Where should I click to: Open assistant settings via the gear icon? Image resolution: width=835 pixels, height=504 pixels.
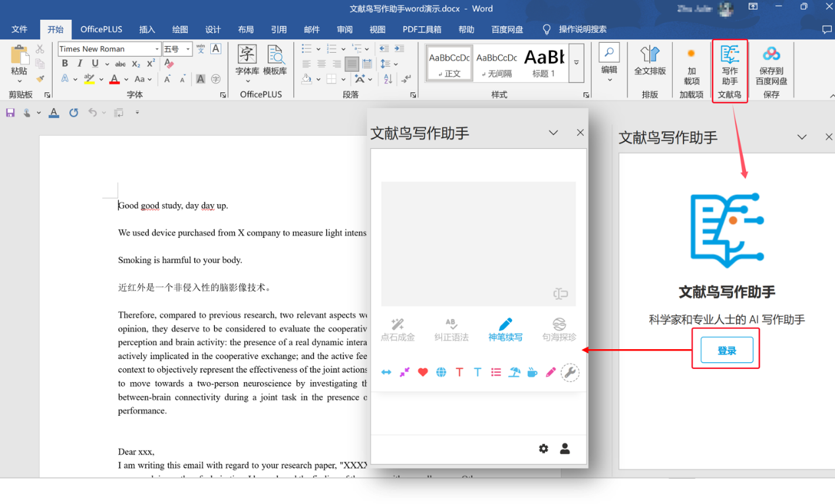point(543,449)
